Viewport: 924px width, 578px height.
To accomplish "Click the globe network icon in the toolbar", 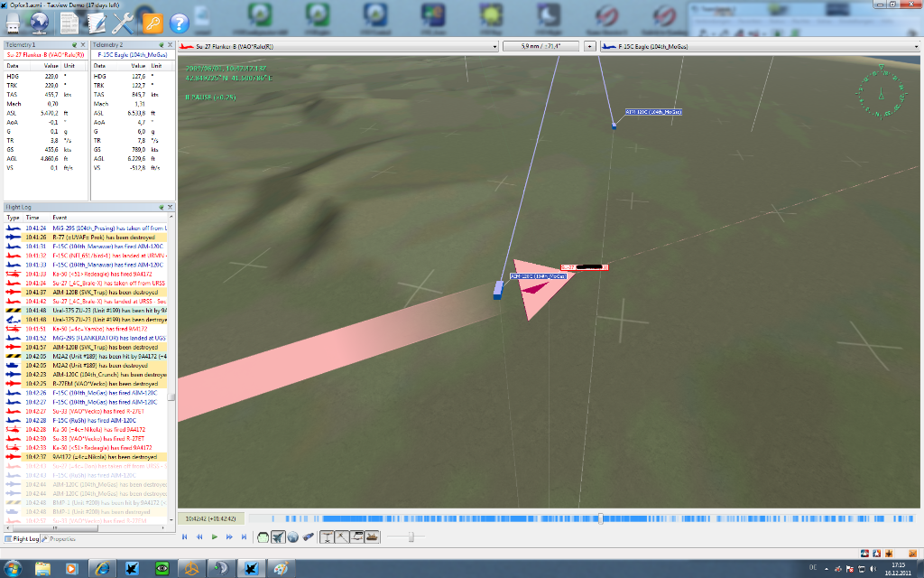I will 41,22.
